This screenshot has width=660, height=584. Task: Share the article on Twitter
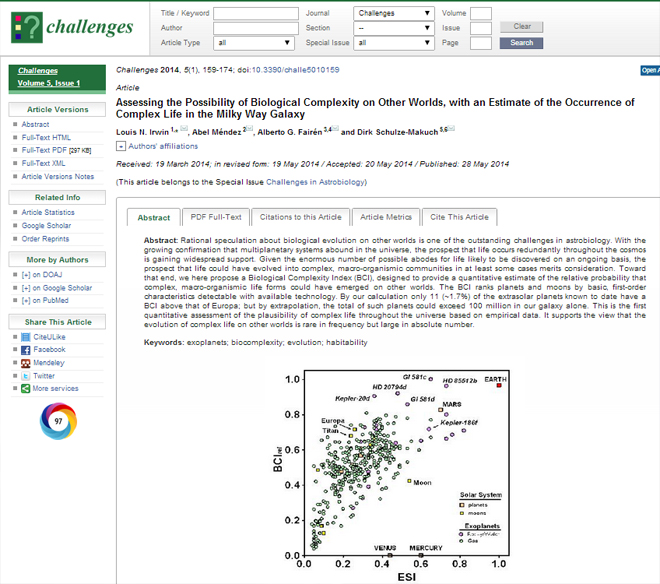25,376
